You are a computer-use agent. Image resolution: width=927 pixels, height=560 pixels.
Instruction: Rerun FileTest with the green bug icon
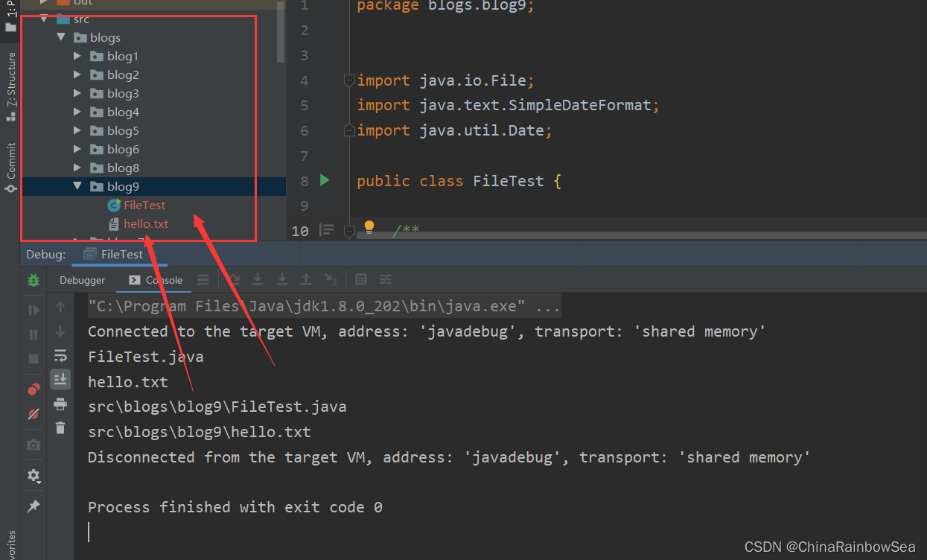[x=34, y=280]
